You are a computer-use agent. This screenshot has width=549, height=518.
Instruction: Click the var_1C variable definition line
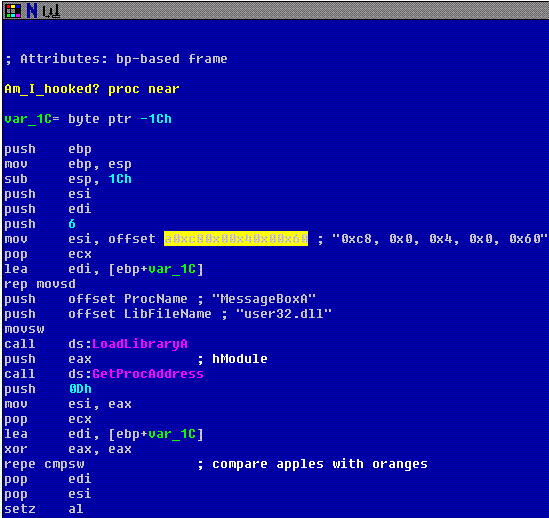tap(88, 119)
